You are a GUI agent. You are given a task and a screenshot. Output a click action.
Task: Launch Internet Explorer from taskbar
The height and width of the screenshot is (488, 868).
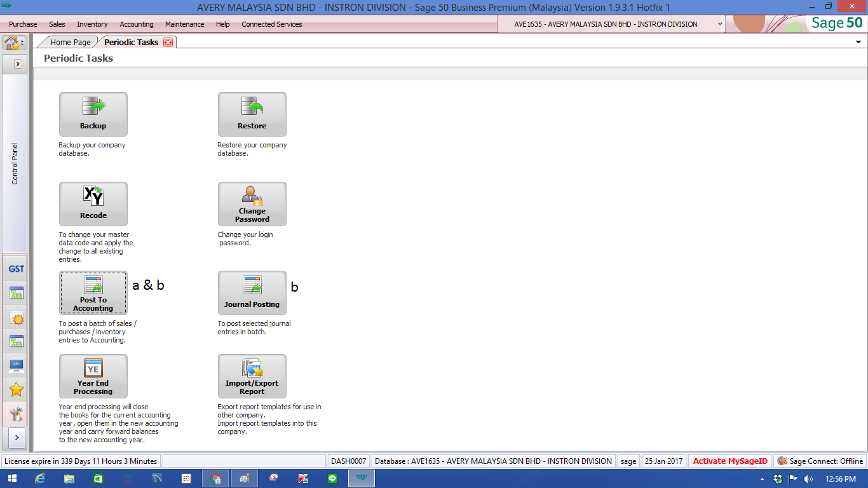[40, 478]
